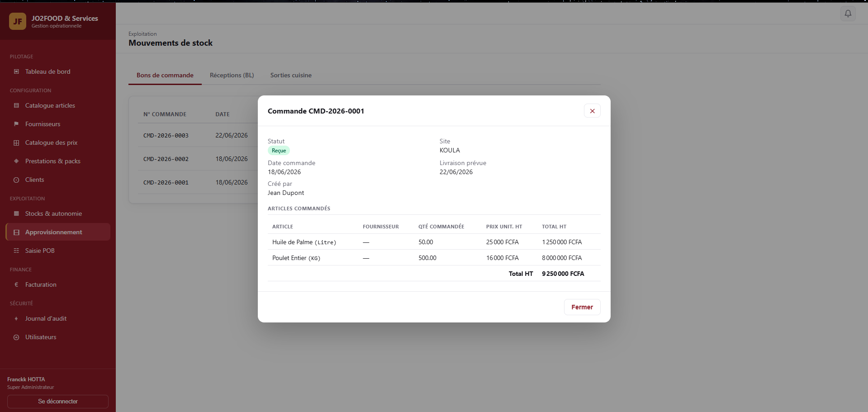Click the quantity 500.00 cell

427,258
